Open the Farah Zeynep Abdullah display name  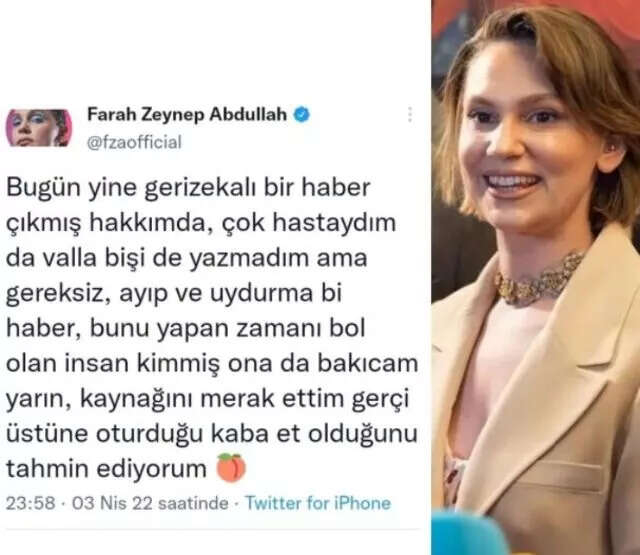(187, 114)
